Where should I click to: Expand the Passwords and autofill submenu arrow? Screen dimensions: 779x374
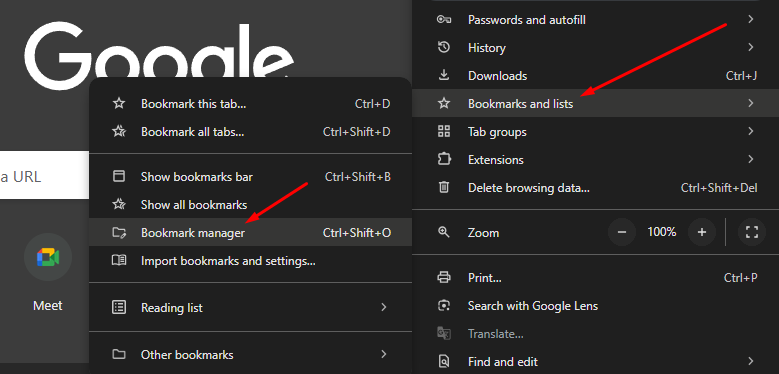751,19
